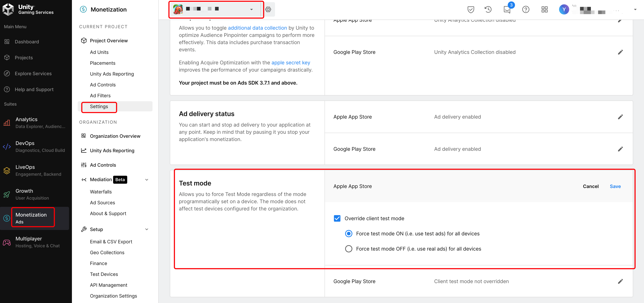This screenshot has width=644, height=303.
Task: Uncheck Override client test mode
Action: click(337, 218)
